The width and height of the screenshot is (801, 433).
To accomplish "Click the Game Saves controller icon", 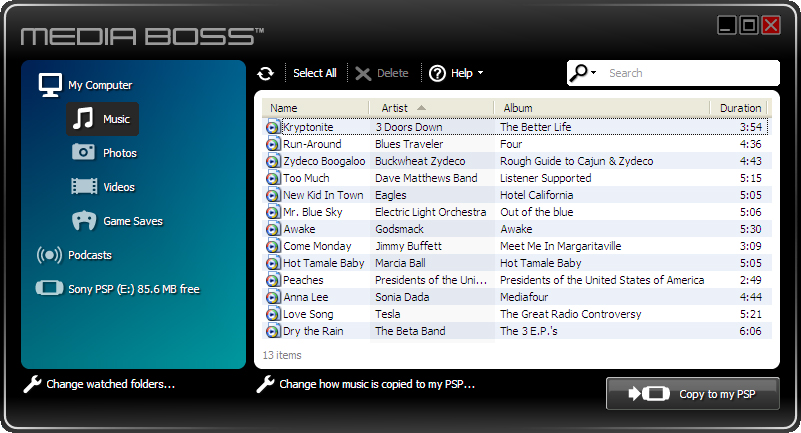I will tap(84, 221).
